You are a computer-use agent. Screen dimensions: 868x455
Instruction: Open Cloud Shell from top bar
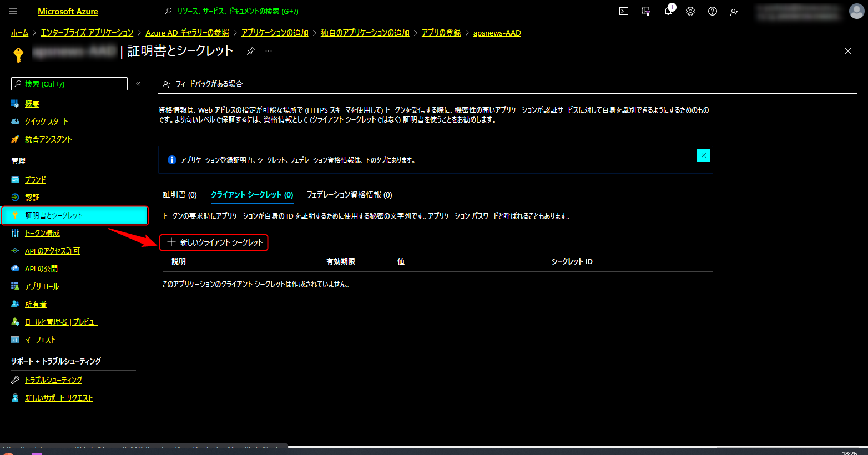(x=624, y=11)
